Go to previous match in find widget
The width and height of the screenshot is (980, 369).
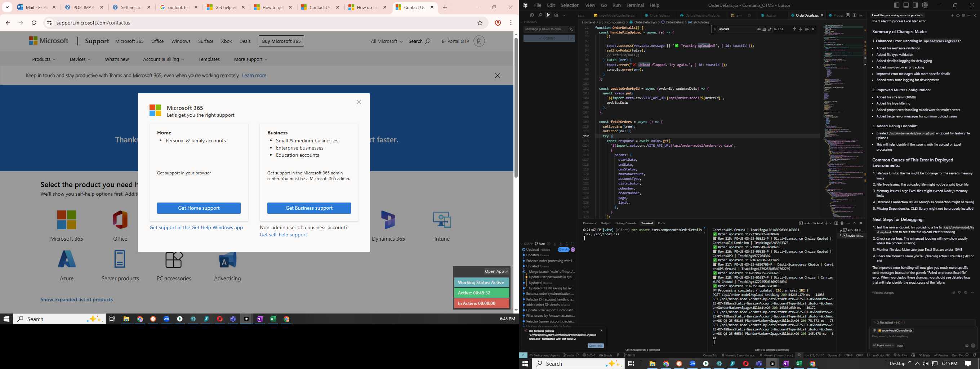coord(794,29)
